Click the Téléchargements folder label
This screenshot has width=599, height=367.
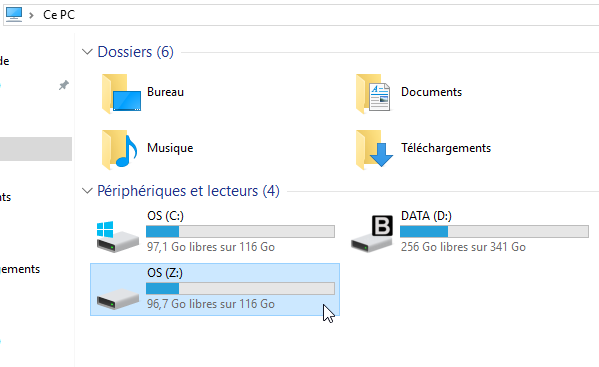[x=446, y=148]
